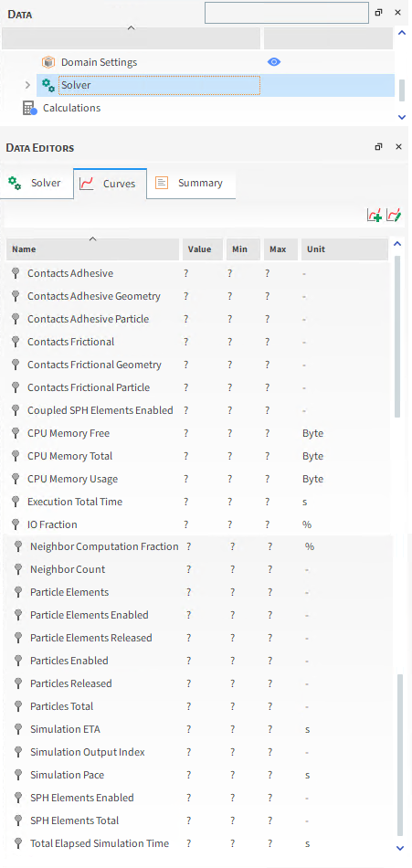412x868 pixels.
Task: Sort by the Unit column header
Action: tap(344, 249)
